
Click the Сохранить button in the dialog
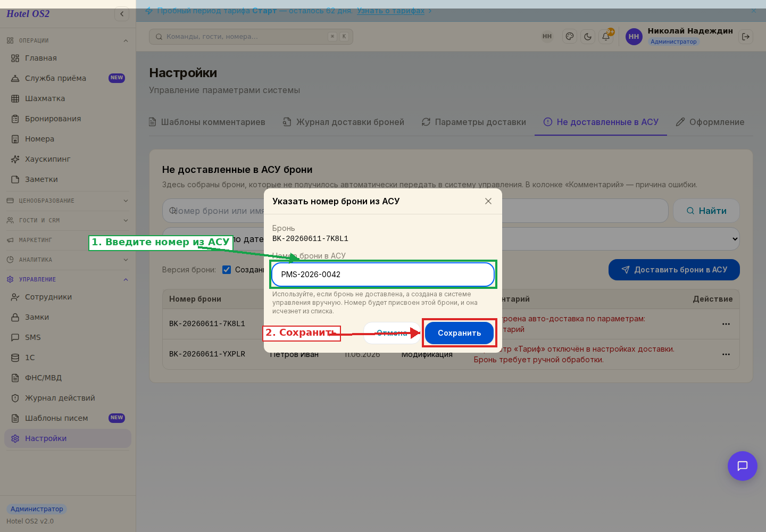459,333
